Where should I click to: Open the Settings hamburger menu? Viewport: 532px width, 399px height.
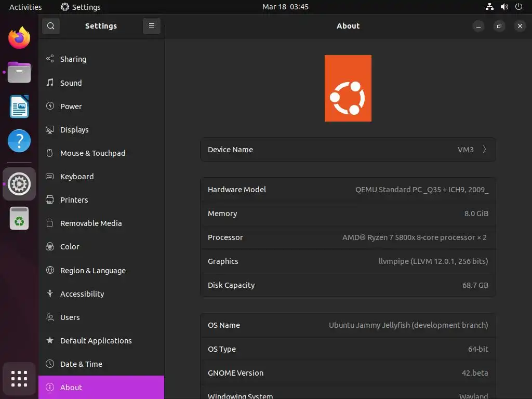151,26
